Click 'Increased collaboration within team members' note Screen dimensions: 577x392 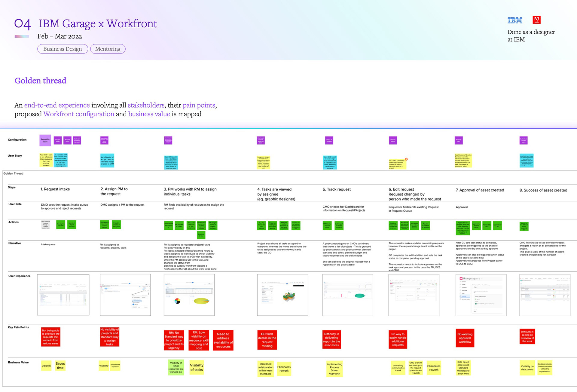coord(266,369)
